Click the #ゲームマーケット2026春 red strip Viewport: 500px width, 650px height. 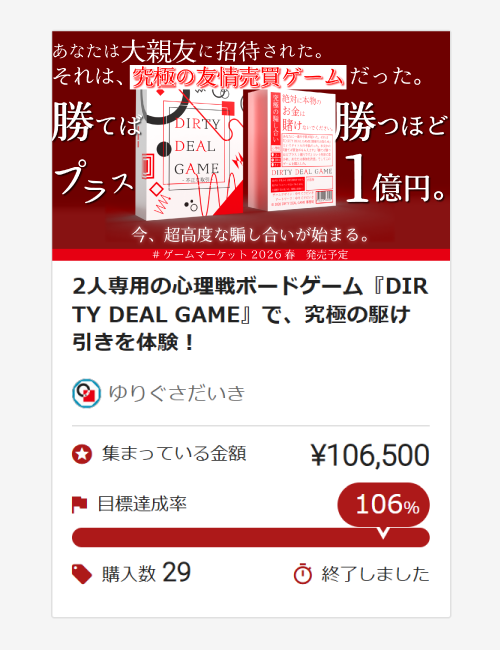pyautogui.click(x=251, y=255)
